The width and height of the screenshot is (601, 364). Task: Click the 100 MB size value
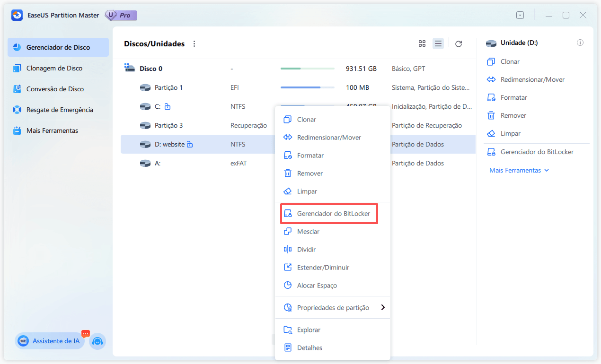[x=357, y=87]
